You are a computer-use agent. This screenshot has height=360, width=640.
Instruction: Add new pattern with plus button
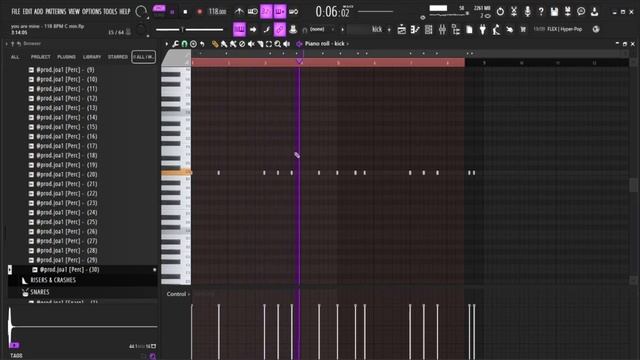[389, 29]
